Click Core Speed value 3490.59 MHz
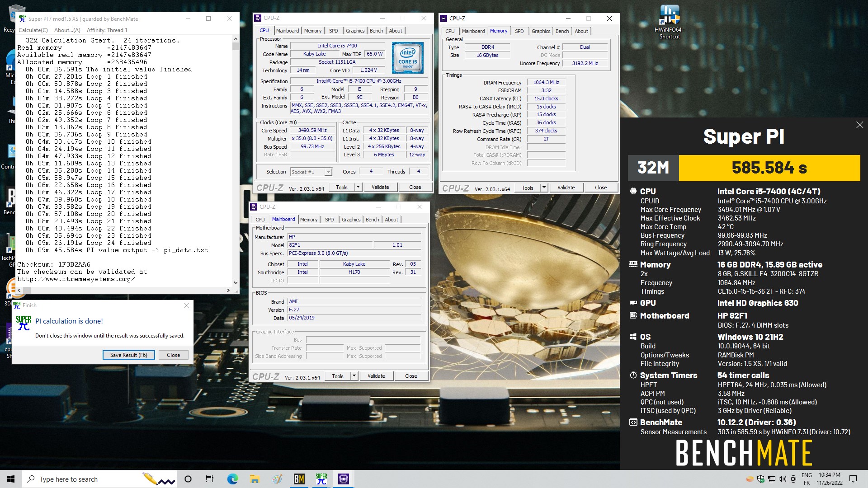This screenshot has width=868, height=488. click(312, 131)
